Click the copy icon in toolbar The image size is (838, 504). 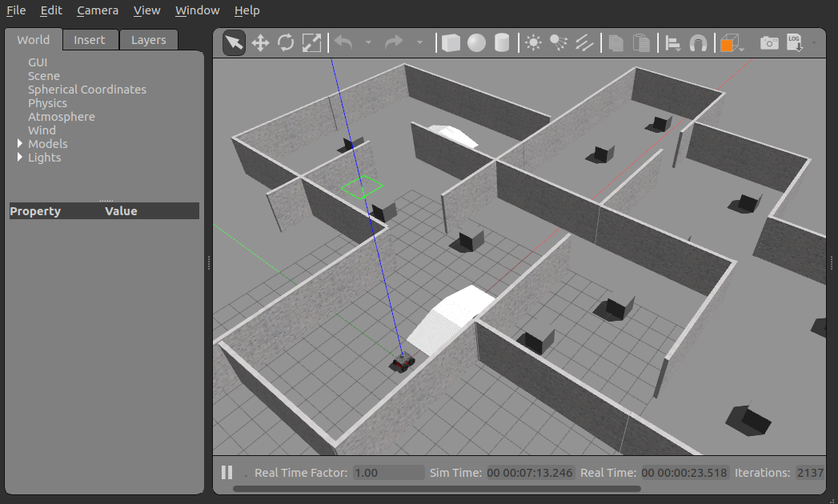click(615, 42)
